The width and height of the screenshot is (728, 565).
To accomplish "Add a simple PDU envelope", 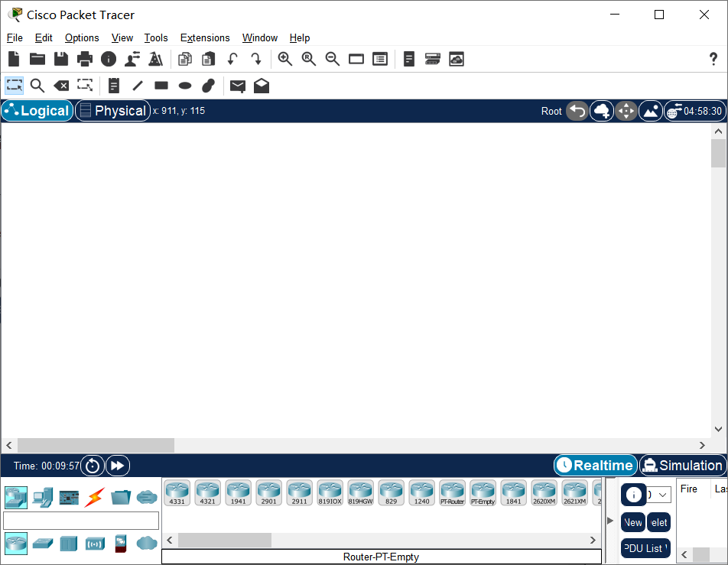I will (238, 86).
